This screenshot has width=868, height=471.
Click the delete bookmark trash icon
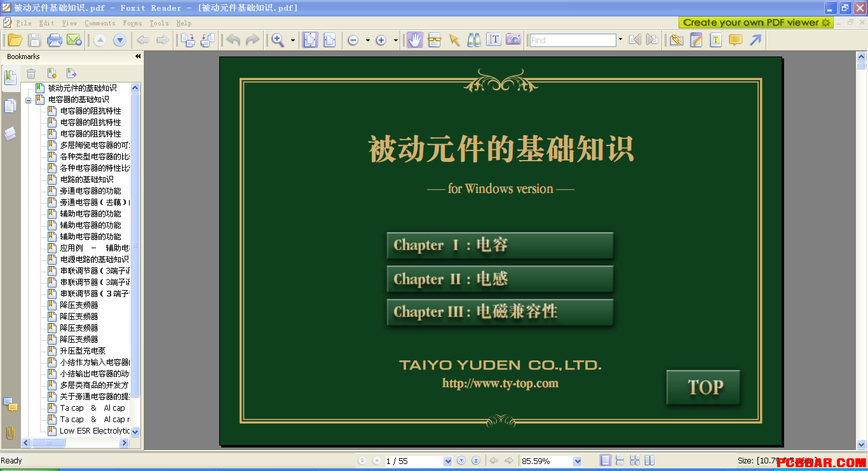click(31, 74)
